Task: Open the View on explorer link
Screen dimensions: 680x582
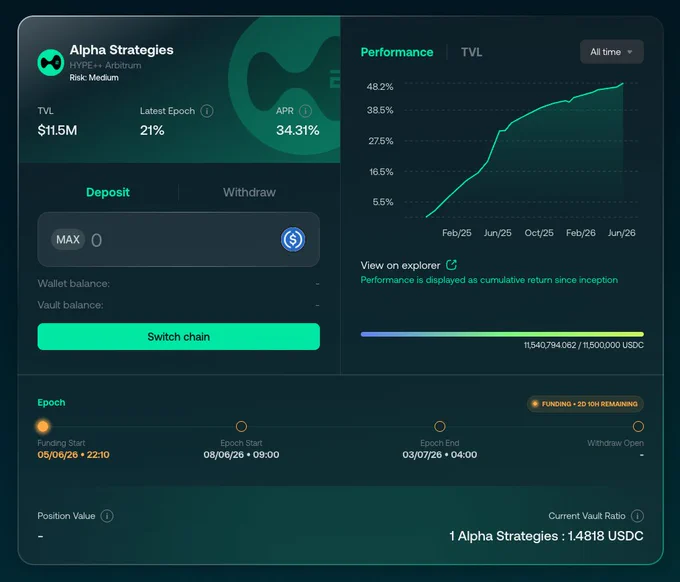Action: click(x=400, y=265)
